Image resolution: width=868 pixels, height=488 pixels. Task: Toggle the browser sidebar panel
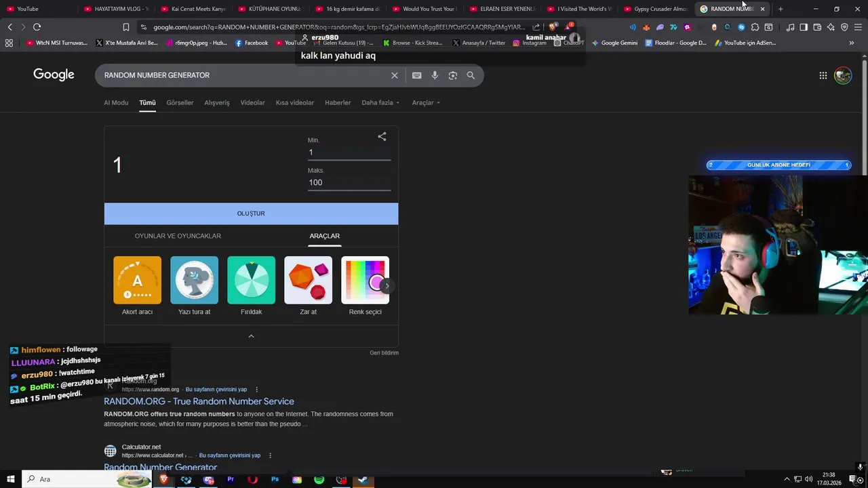click(804, 27)
